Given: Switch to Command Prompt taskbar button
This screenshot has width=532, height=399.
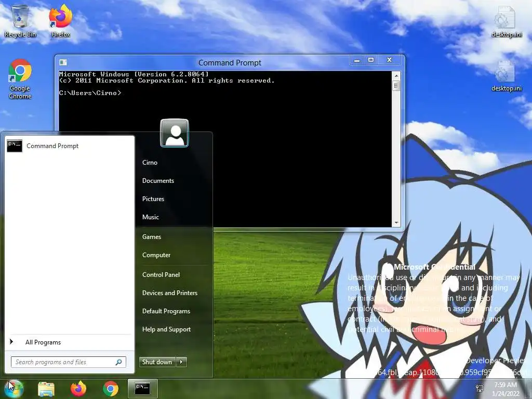Looking at the screenshot, I should 142,389.
